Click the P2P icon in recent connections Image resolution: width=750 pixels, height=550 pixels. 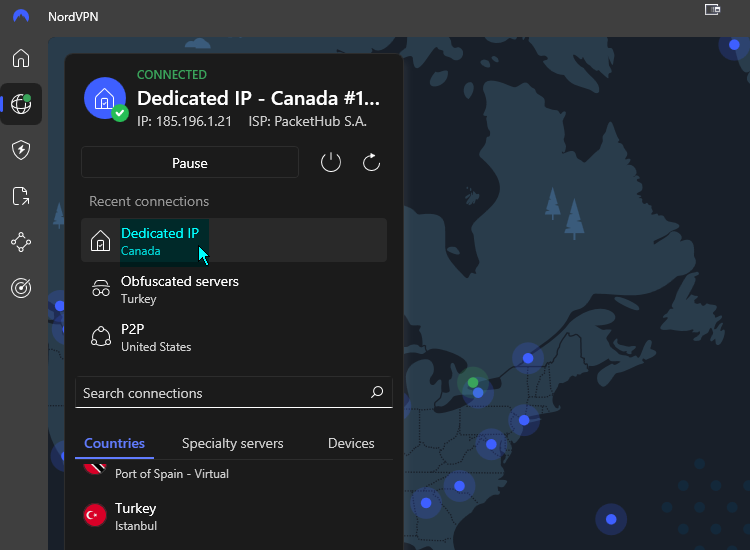click(101, 336)
